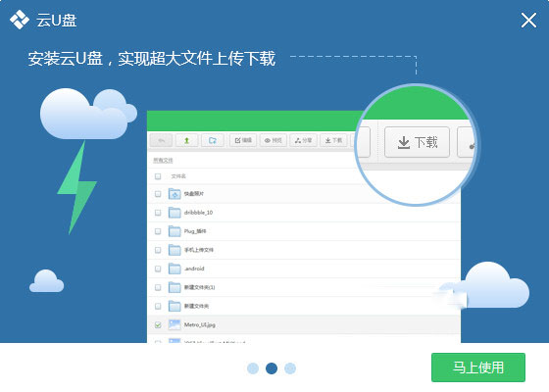549x392 pixels.
Task: Click the file name ".android"
Action: click(x=194, y=269)
